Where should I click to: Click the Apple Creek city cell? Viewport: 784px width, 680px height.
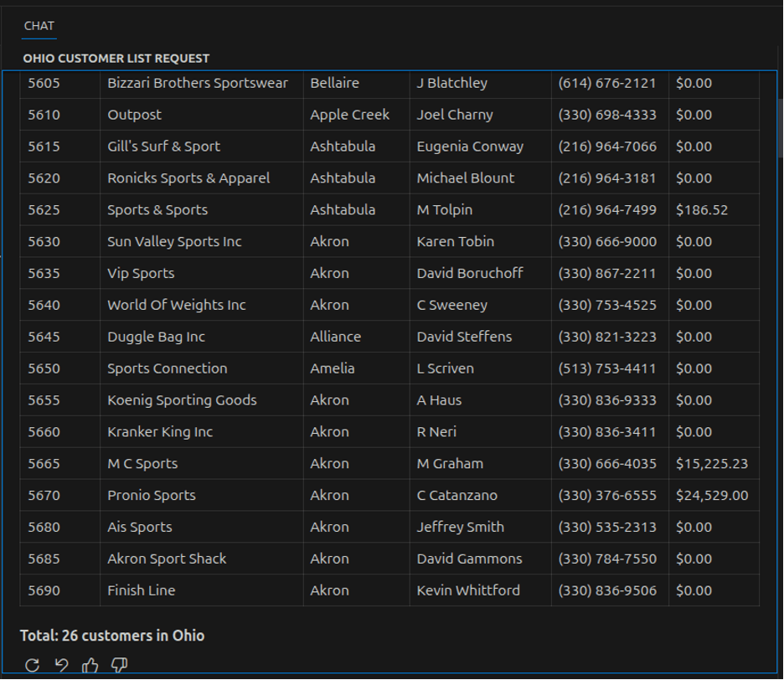(349, 115)
